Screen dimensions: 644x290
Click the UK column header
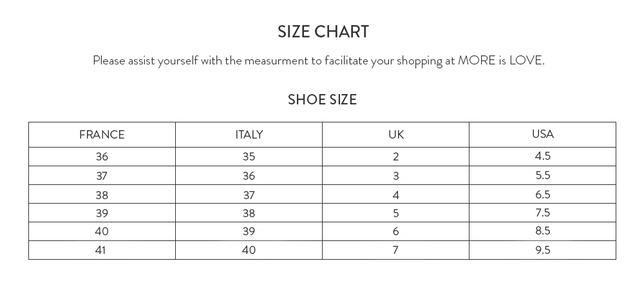point(396,135)
